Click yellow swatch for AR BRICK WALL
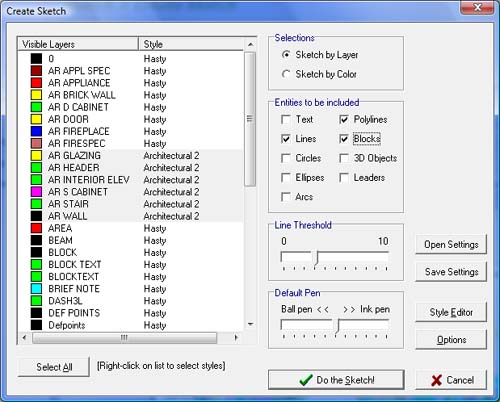 pyautogui.click(x=36, y=95)
